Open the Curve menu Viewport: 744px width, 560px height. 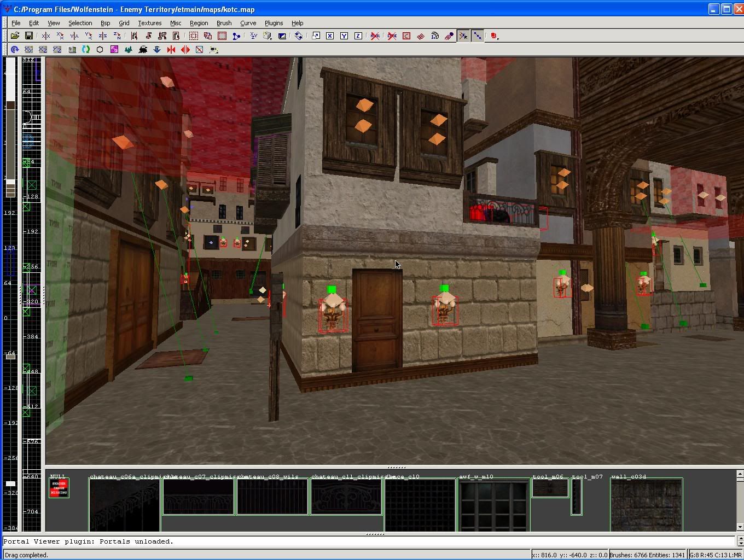tap(248, 23)
